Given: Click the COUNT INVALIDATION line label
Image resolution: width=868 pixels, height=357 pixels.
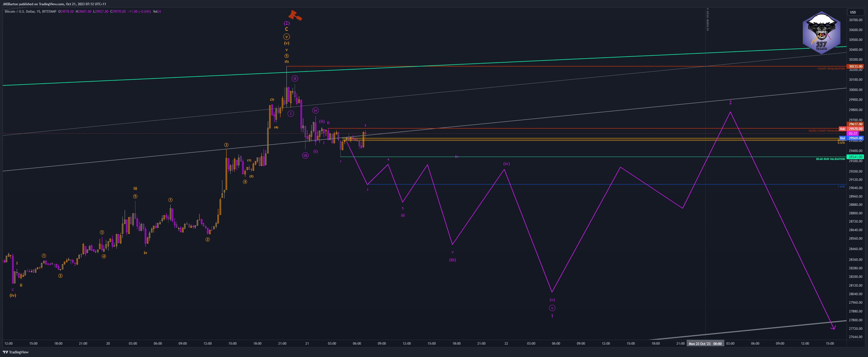Looking at the screenshot, I should 831,69.
